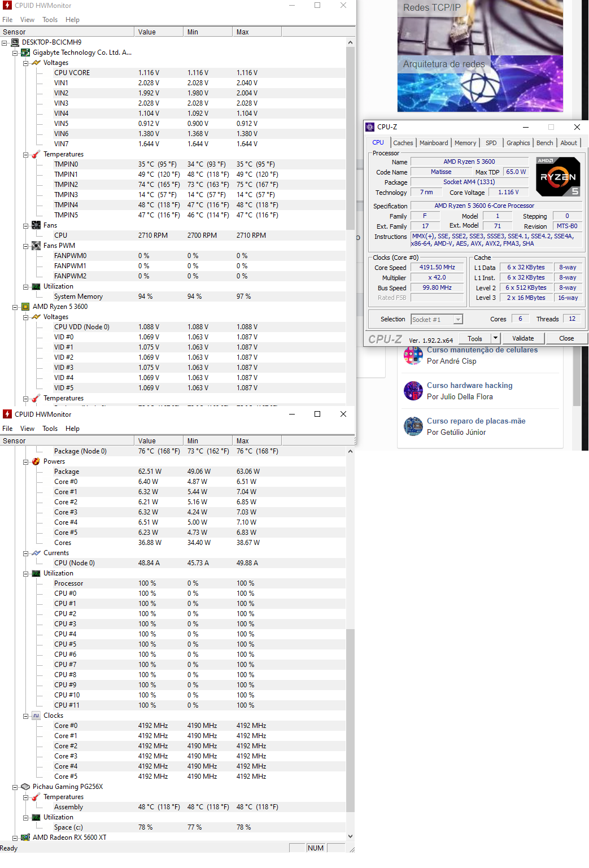589x868 pixels.
Task: Click the Curso reparo de placas-mãe avatar
Action: click(x=413, y=426)
